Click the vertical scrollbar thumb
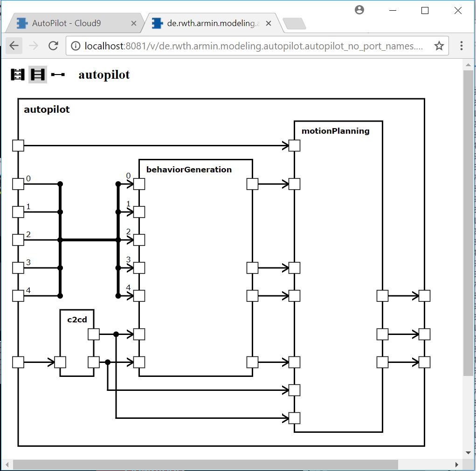Viewport: 476px width, 471px height. 468,223
